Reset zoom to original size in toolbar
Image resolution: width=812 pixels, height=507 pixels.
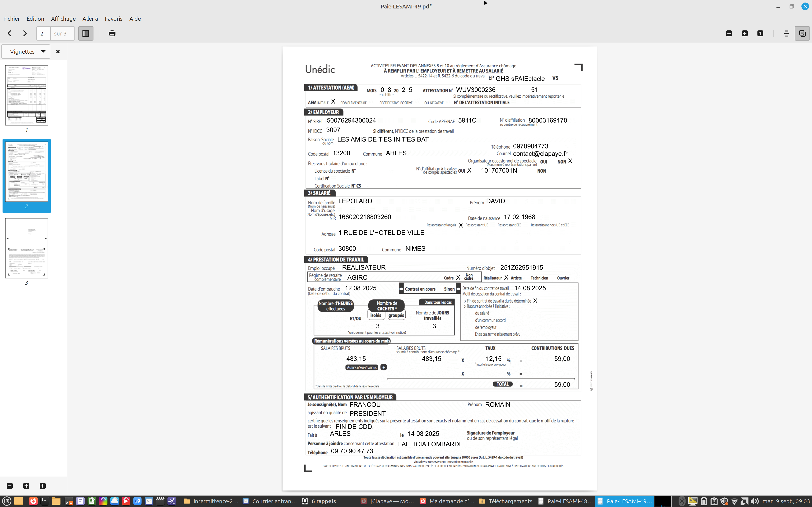tap(760, 33)
